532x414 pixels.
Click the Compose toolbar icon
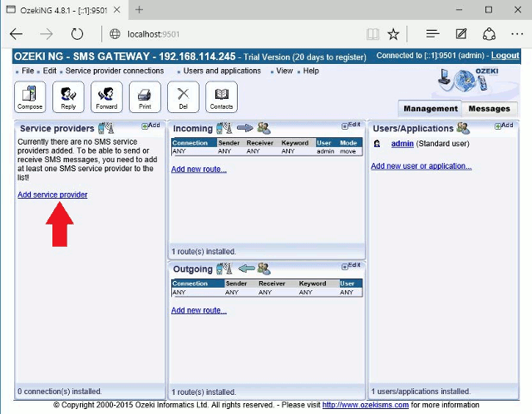click(30, 97)
